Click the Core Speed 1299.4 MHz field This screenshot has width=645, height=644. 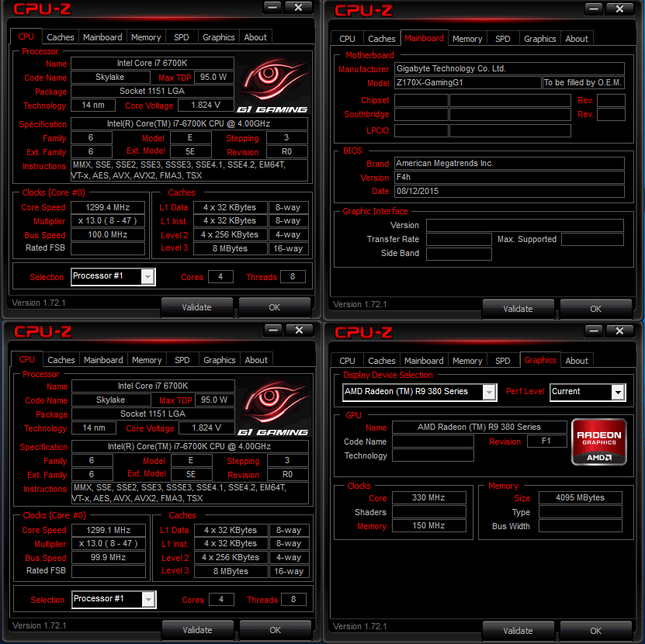pos(108,207)
